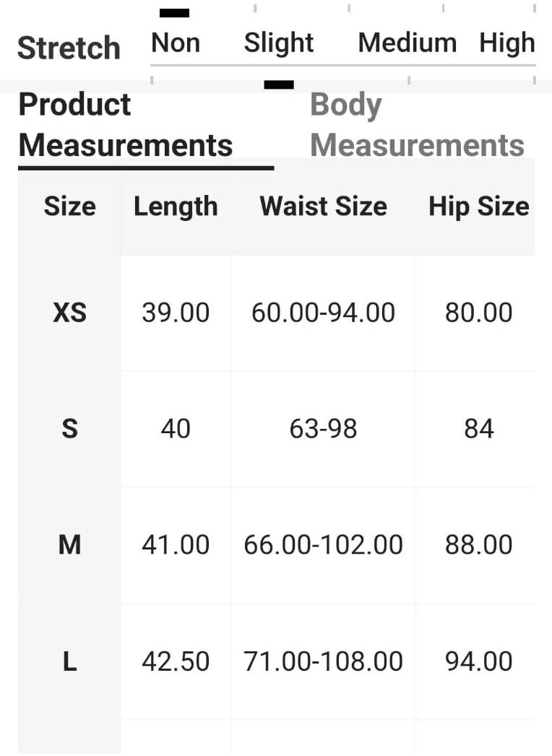Click the XS waist value 60.00-94.00

pyautogui.click(x=323, y=313)
